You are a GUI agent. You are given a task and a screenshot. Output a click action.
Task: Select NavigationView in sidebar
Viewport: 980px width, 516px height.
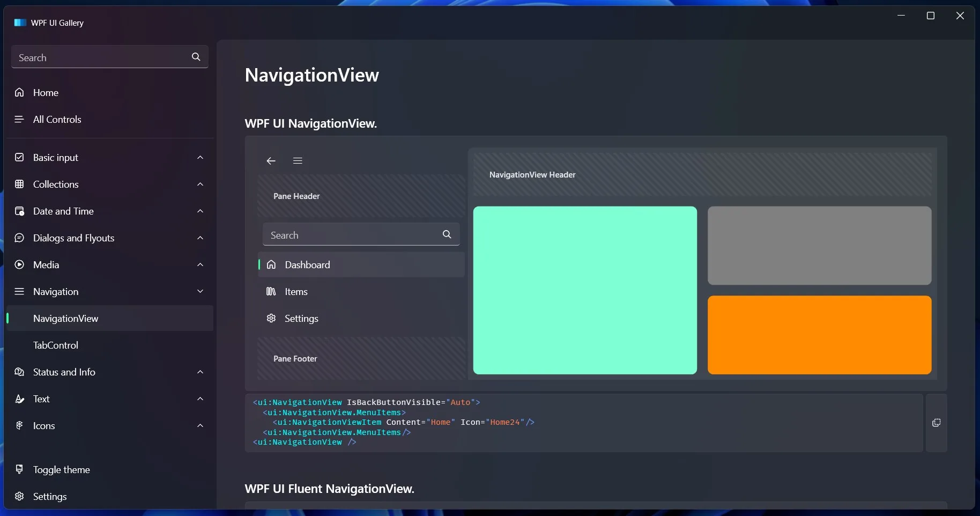(110, 318)
